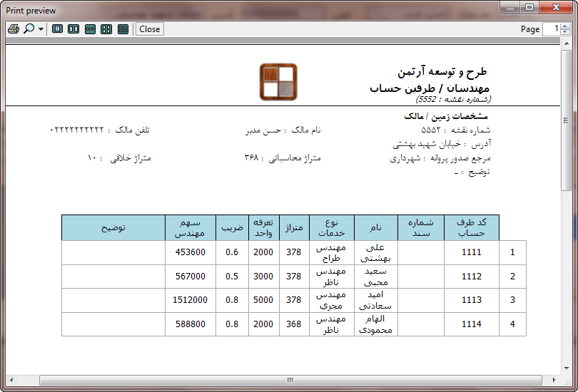Open the zoom dropdown arrow
This screenshot has height=392, width=578.
(41, 29)
